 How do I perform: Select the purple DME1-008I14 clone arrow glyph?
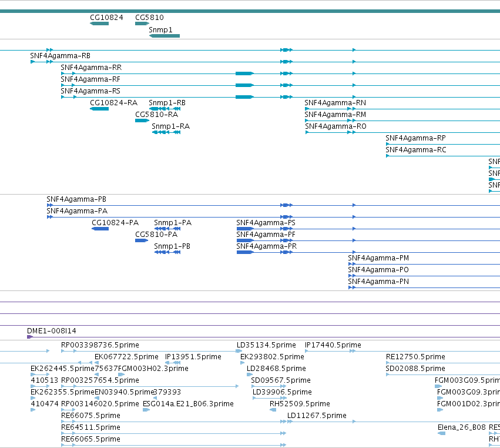tap(30, 337)
